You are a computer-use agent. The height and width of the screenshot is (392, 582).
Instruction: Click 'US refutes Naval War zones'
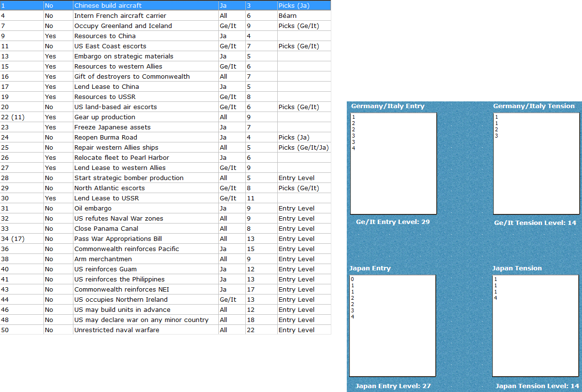pyautogui.click(x=166, y=218)
